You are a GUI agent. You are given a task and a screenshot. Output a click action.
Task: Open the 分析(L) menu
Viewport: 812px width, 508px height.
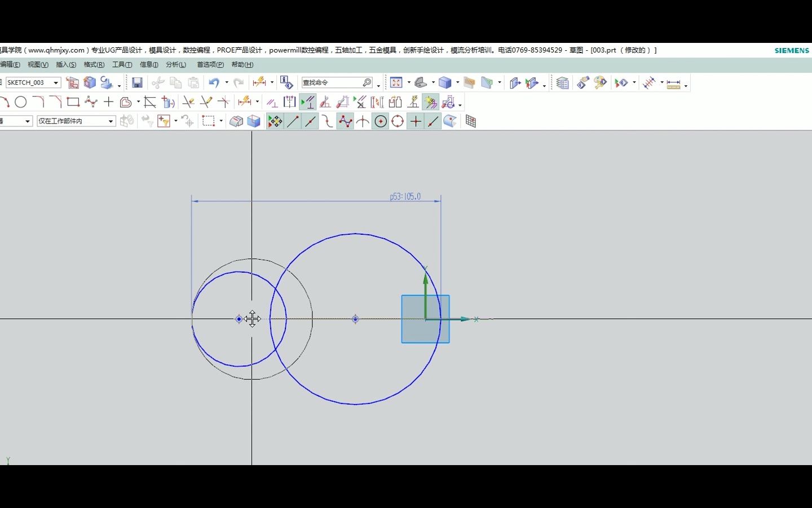[176, 64]
